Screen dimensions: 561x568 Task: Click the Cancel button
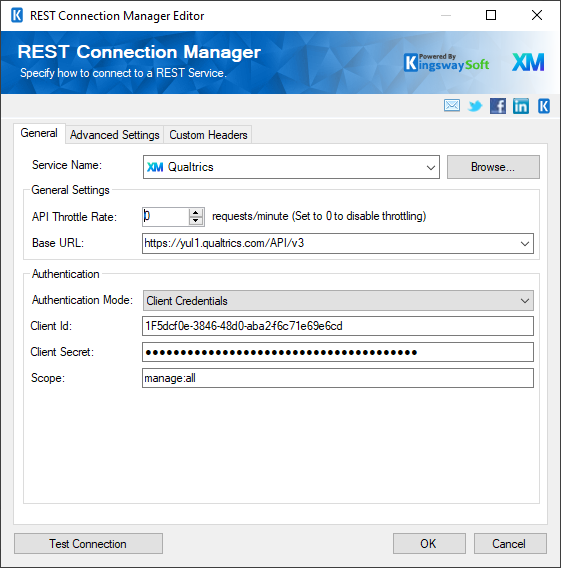[x=510, y=543]
